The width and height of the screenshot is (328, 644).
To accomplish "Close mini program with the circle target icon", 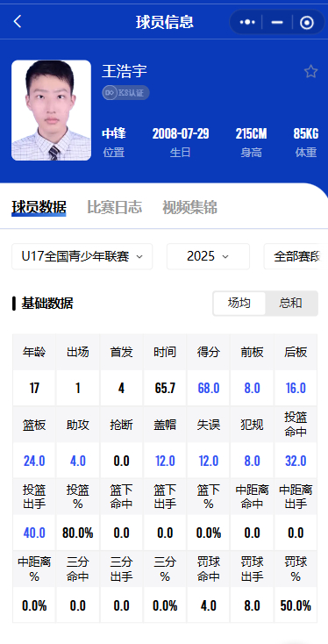I will [307, 23].
